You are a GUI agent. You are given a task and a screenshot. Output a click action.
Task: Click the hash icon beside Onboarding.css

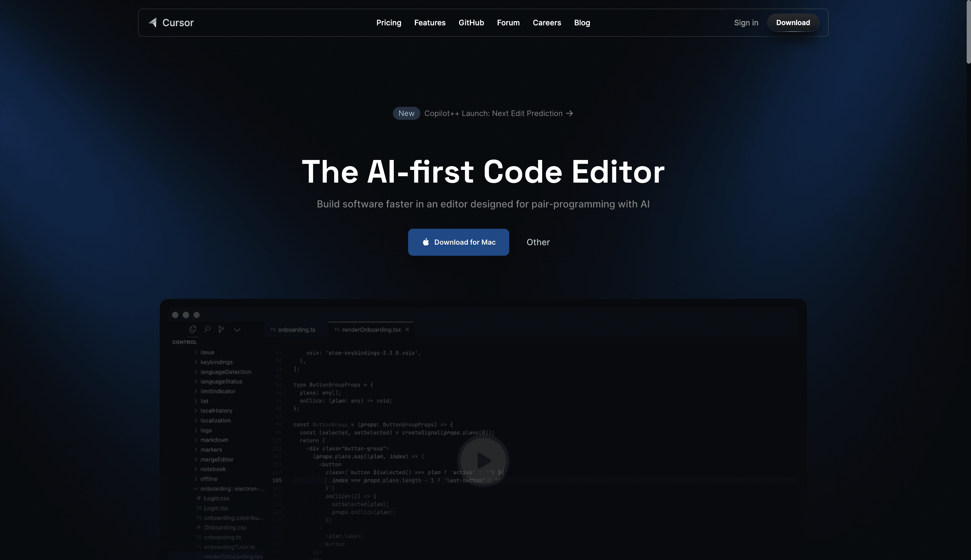pyautogui.click(x=199, y=528)
